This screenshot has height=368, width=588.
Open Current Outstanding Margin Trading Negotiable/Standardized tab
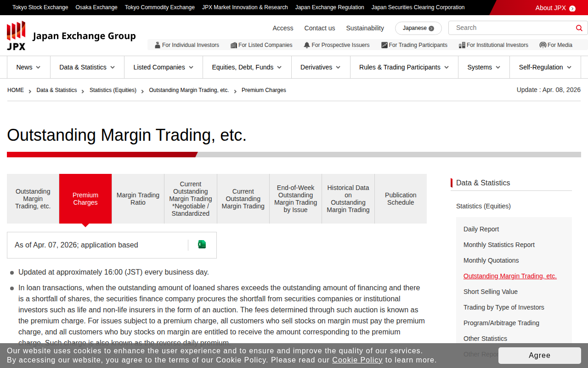(191, 199)
